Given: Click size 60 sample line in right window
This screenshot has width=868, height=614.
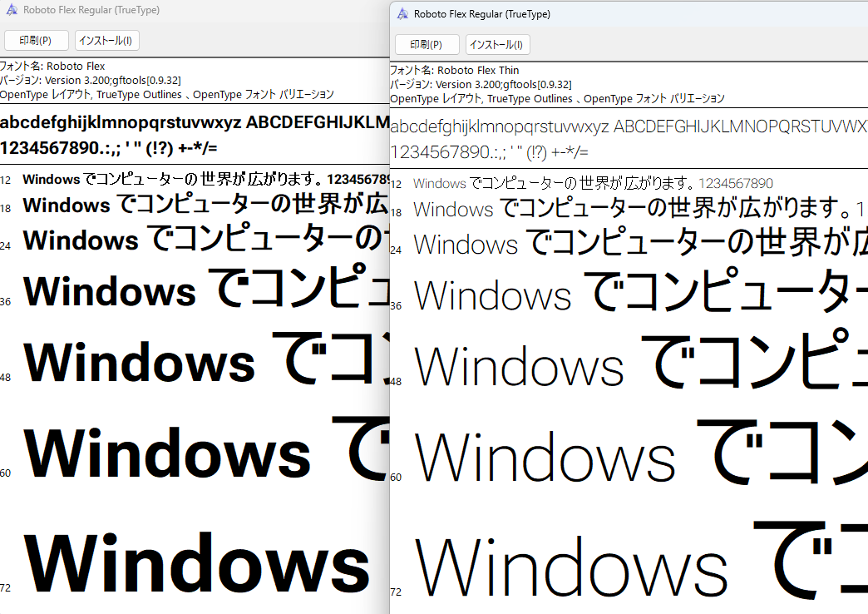Looking at the screenshot, I should (640, 454).
